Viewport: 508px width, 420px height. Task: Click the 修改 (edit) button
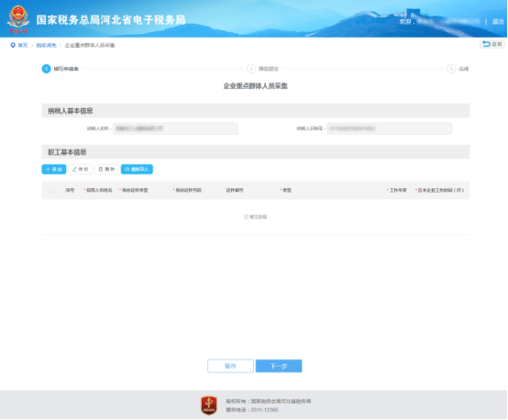click(x=81, y=169)
